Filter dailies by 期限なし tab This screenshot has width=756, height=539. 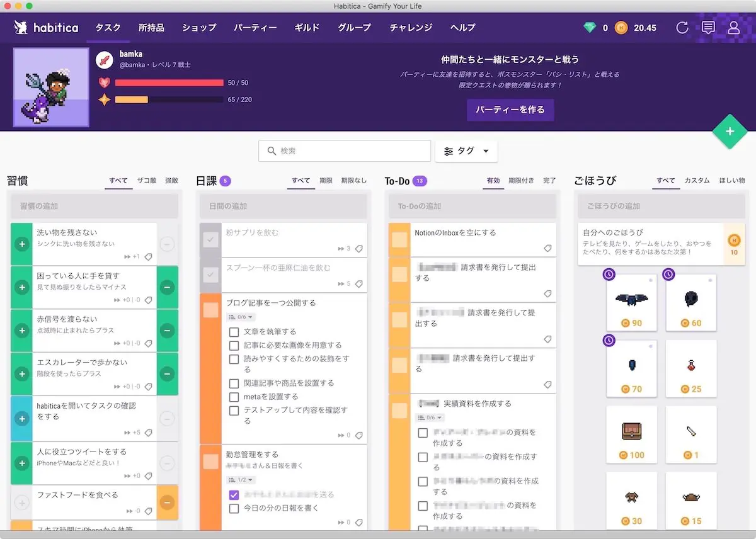coord(354,181)
